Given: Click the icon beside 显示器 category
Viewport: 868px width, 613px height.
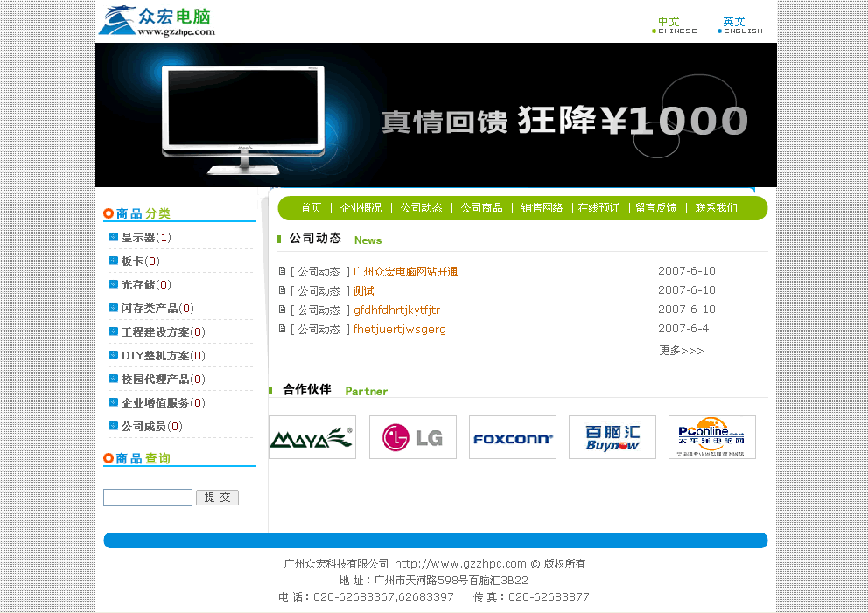Looking at the screenshot, I should [113, 237].
